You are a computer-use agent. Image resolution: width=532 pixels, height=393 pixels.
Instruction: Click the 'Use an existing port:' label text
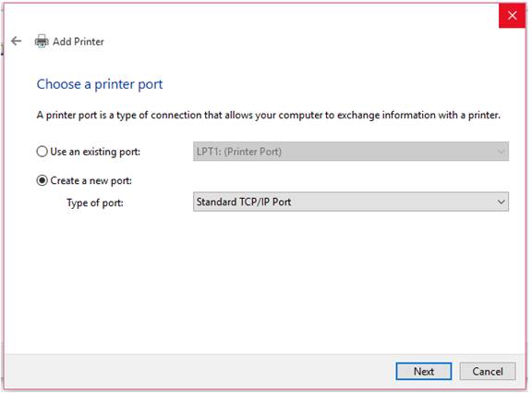click(95, 152)
